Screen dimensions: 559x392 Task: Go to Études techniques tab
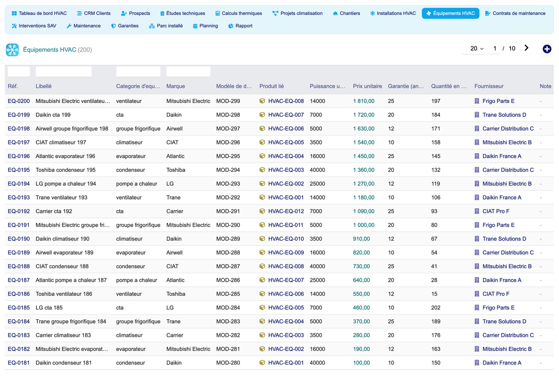tap(182, 14)
